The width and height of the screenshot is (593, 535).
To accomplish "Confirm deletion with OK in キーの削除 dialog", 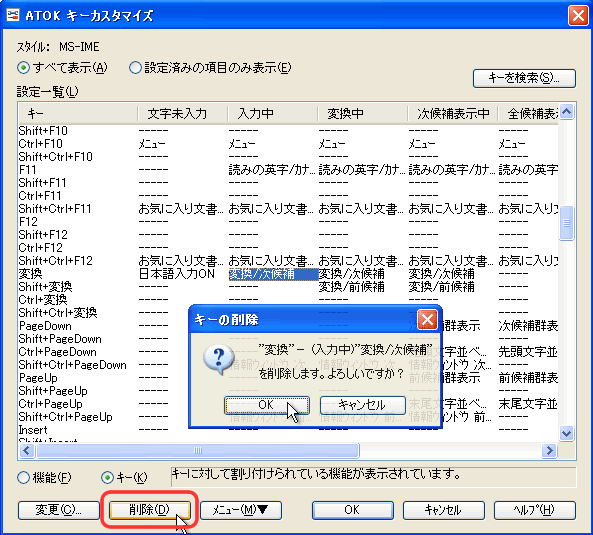I will coord(267,405).
